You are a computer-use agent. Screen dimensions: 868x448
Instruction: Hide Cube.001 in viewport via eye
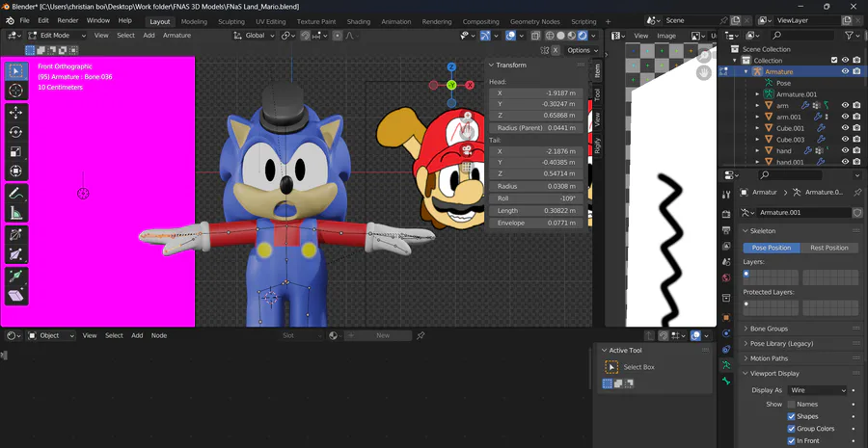click(x=845, y=128)
